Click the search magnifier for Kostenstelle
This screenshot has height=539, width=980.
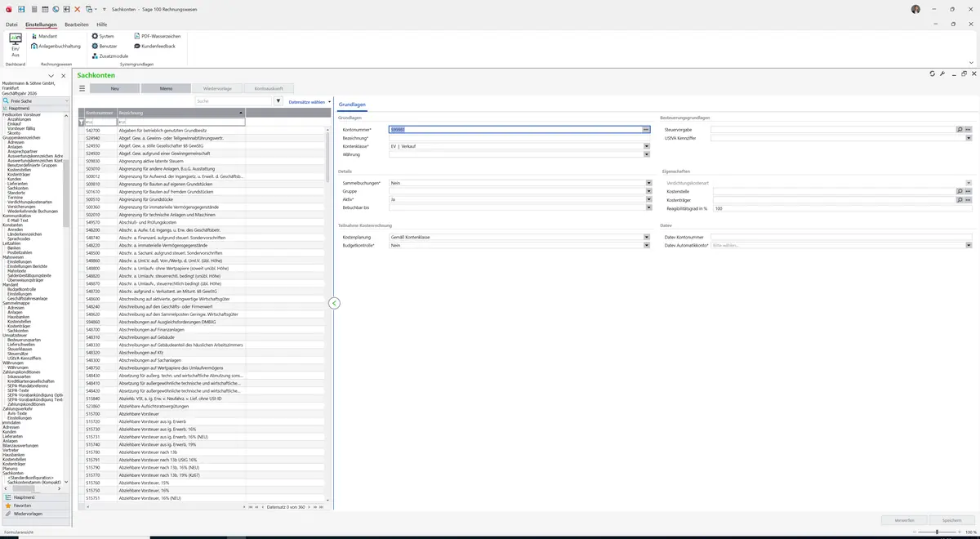point(960,191)
